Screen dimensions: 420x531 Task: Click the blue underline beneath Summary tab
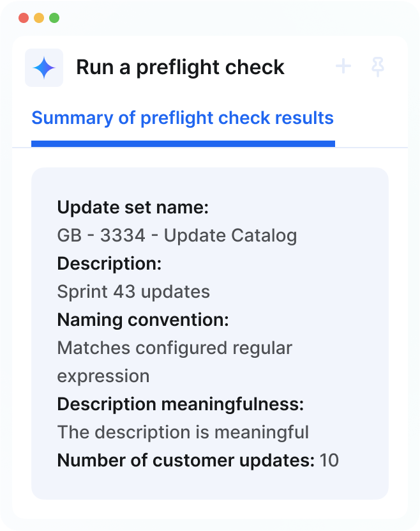[x=183, y=144]
